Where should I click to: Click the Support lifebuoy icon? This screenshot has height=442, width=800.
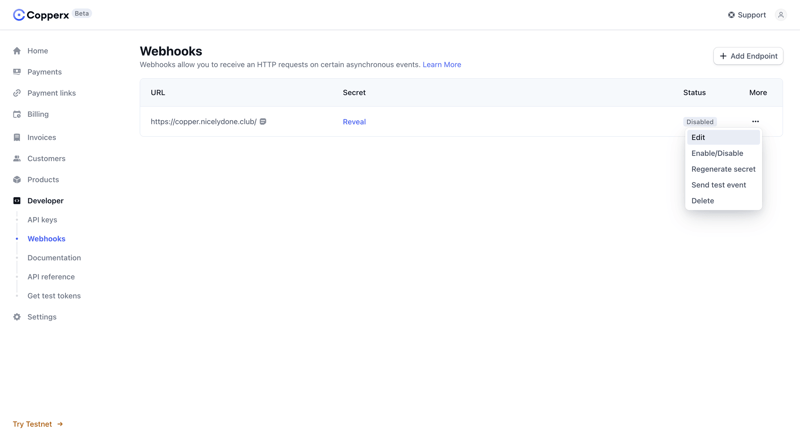731,15
